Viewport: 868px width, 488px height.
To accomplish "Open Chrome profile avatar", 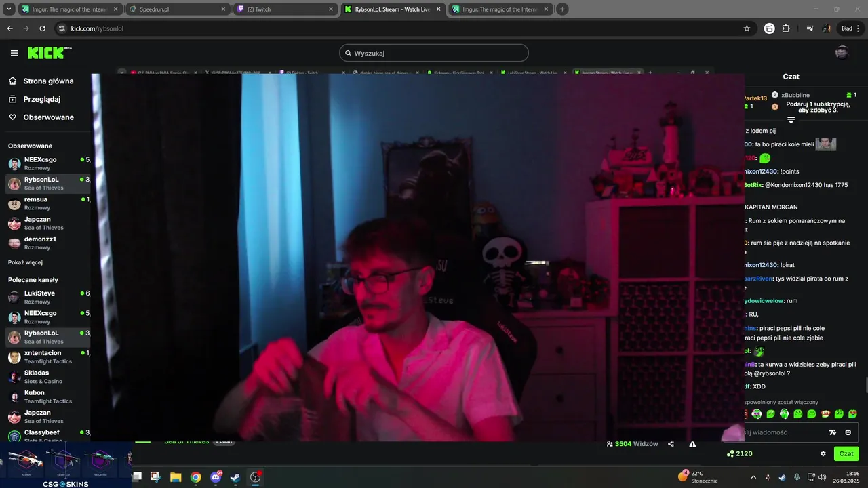I will pos(827,28).
